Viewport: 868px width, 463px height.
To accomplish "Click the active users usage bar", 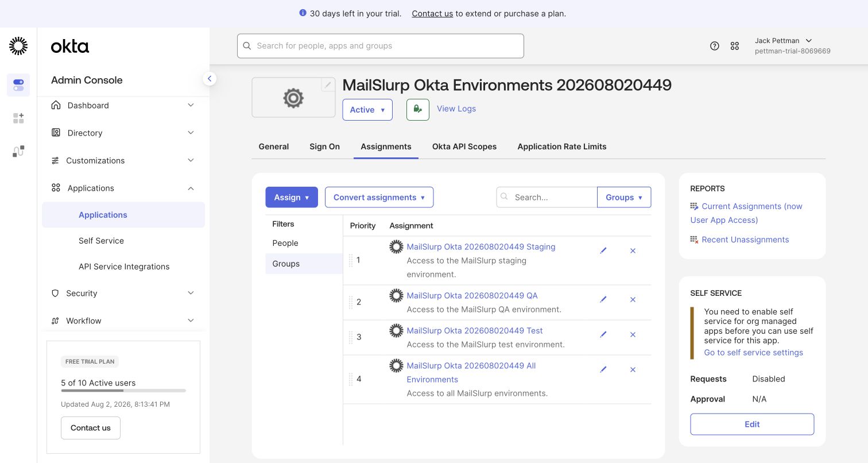I will coord(123,391).
